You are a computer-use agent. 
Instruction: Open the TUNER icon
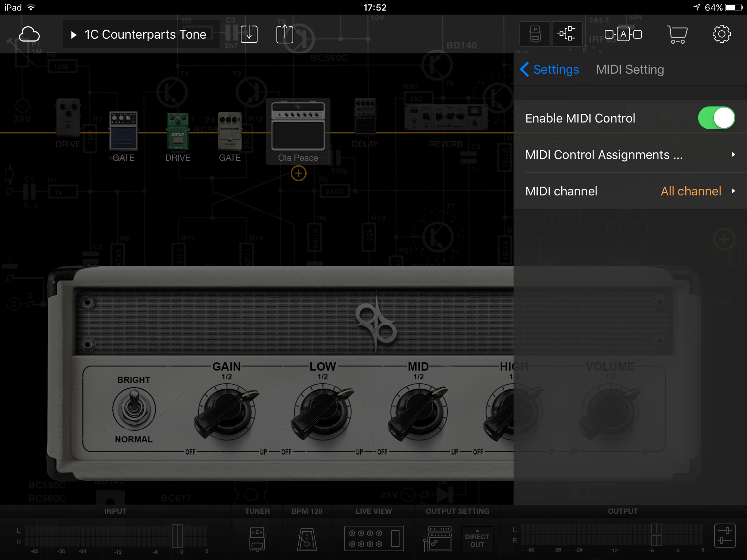(x=258, y=538)
